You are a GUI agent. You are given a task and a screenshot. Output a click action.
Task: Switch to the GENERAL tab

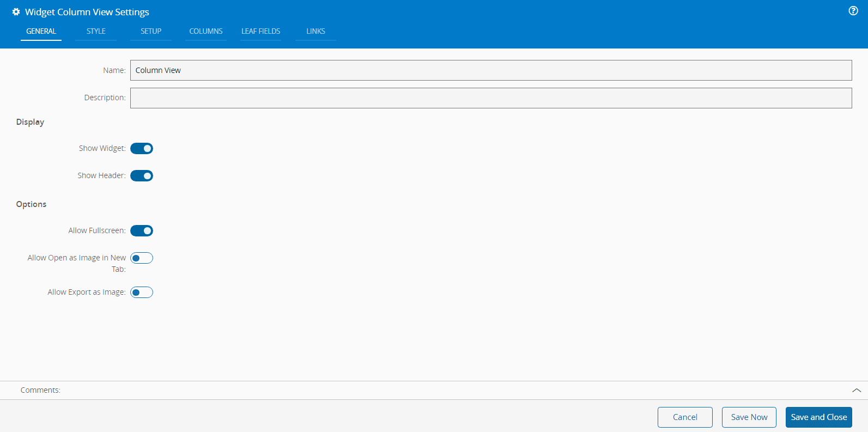pos(41,31)
